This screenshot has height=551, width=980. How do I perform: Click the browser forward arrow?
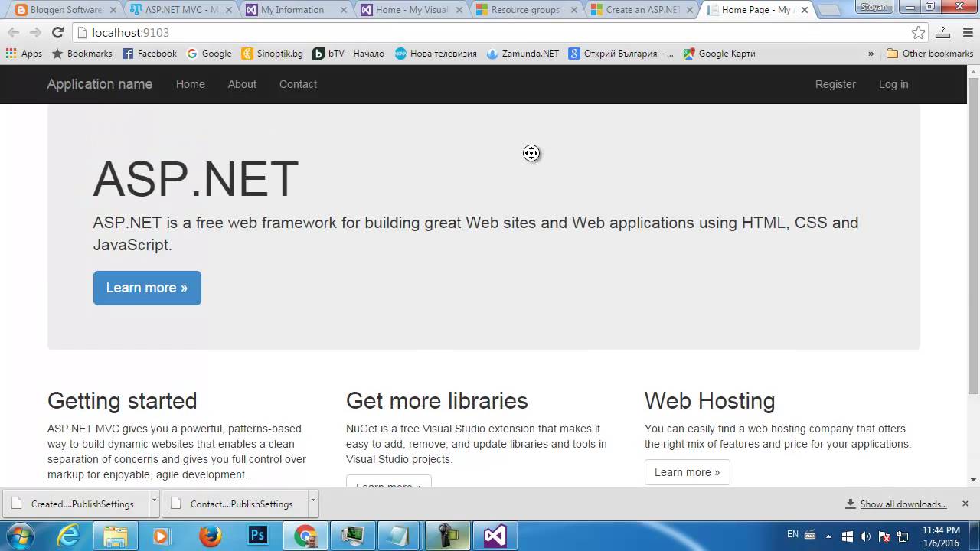coord(35,32)
